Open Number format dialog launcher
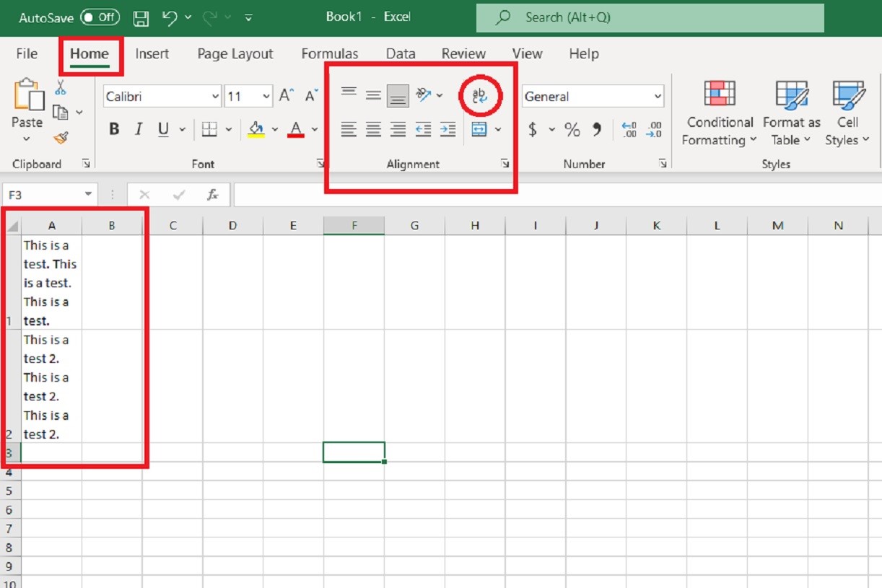This screenshot has height=588, width=882. pos(663,164)
